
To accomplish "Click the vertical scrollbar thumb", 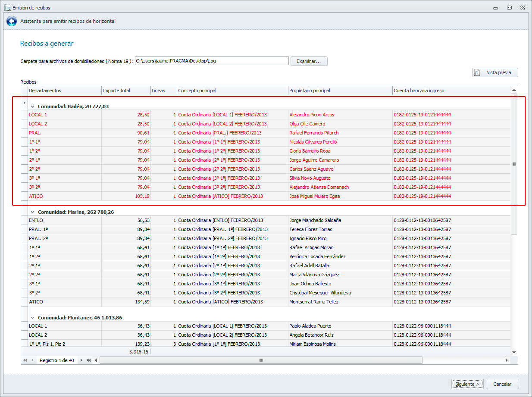I will coord(514,164).
